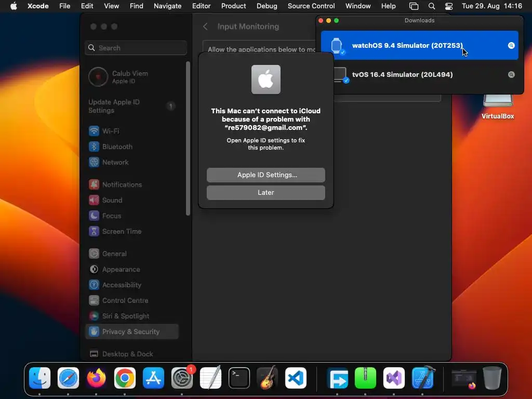Open Update Apple ID Settings item
Screen dimensions: 532x399
(132, 106)
